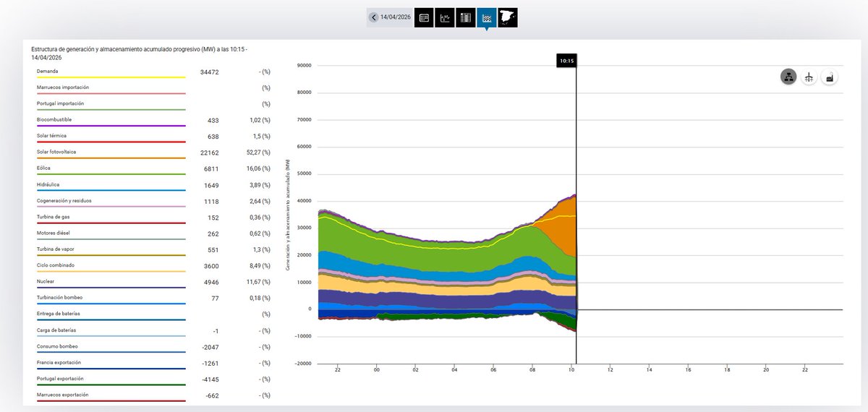
Task: Click the Nuclear legend label
Action: (x=46, y=281)
